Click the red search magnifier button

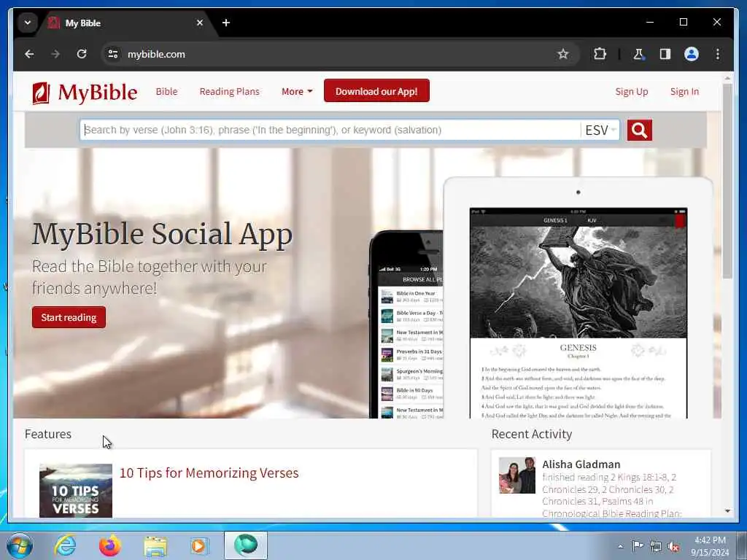click(x=639, y=130)
